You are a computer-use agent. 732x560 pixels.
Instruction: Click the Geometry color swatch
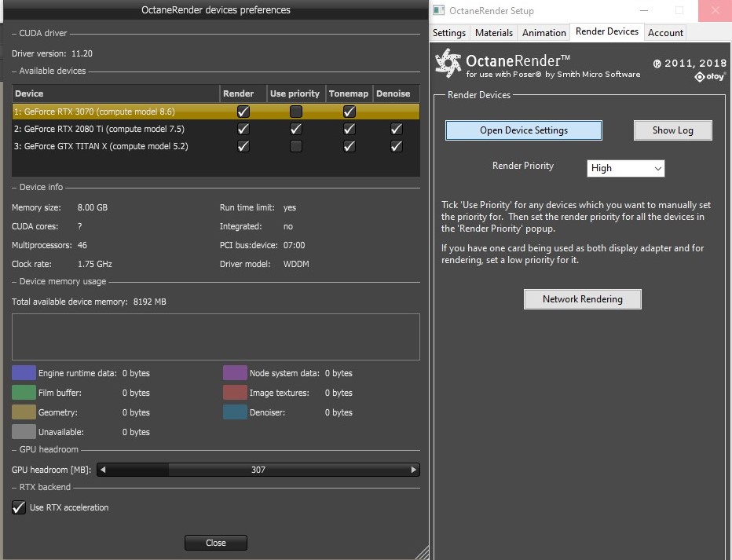coord(24,412)
